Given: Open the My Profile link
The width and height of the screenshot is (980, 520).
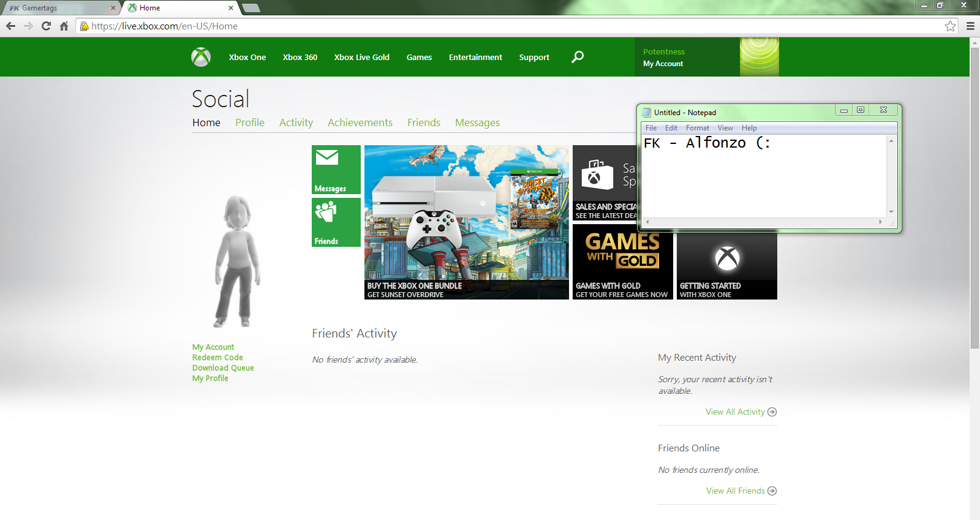Looking at the screenshot, I should (210, 379).
